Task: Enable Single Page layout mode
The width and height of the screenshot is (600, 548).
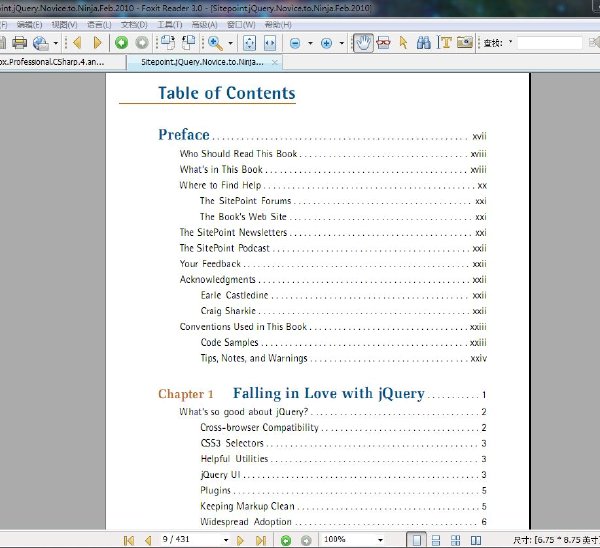Action: tap(416, 540)
